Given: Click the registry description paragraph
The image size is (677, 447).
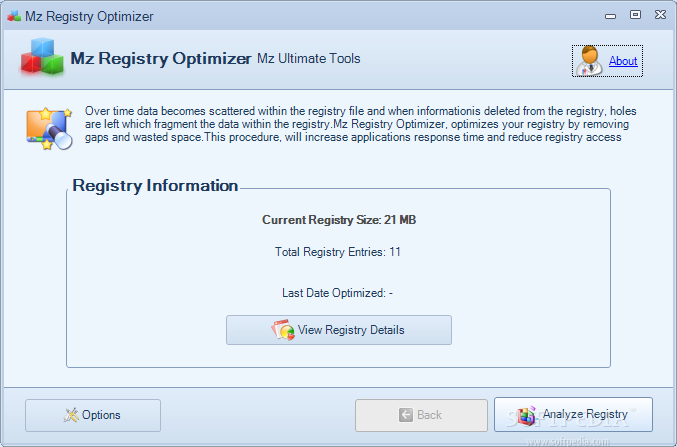Looking at the screenshot, I should (361, 124).
